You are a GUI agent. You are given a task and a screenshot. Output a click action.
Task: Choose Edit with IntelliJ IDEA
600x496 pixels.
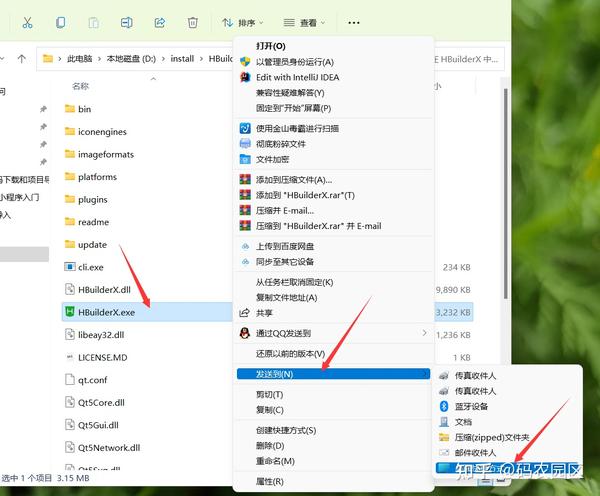(334, 77)
